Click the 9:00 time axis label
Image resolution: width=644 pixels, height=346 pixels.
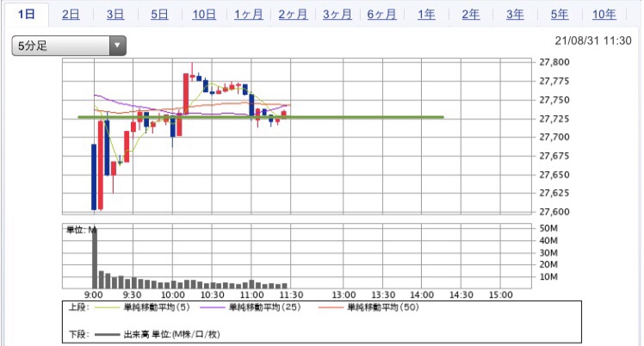point(94,294)
